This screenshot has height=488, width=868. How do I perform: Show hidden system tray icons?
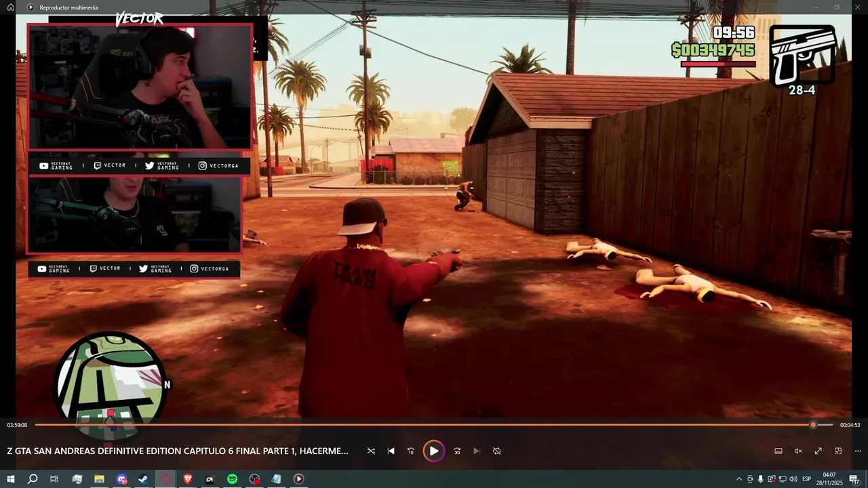point(738,479)
